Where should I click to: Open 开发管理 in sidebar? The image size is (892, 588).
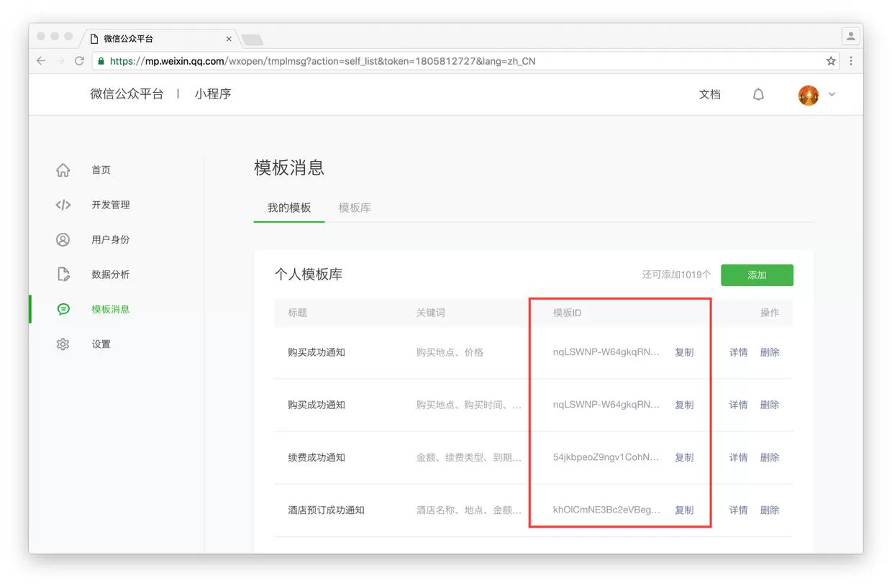pos(111,205)
